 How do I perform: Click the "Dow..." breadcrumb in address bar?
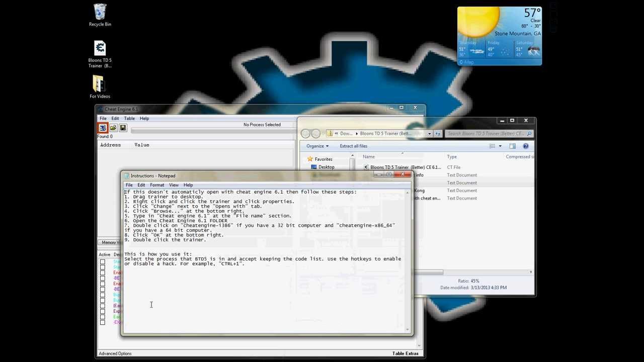point(346,134)
